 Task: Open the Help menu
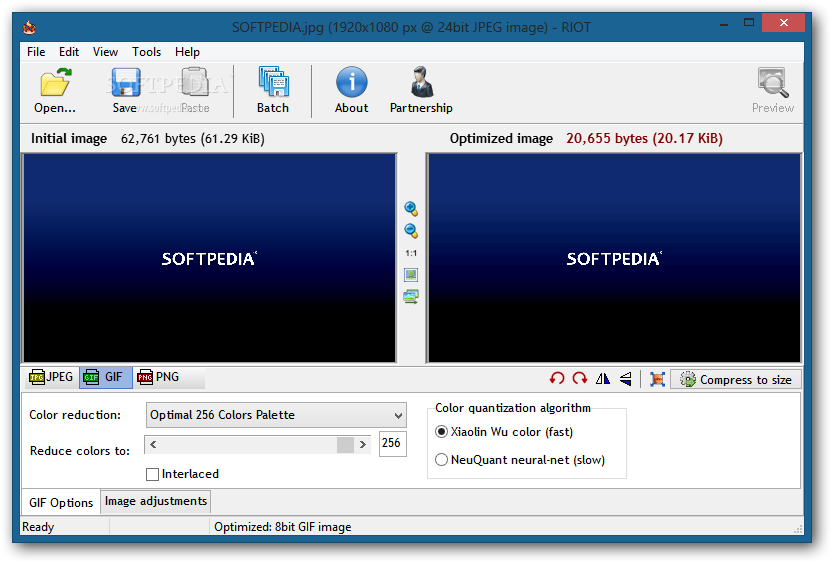tap(187, 52)
